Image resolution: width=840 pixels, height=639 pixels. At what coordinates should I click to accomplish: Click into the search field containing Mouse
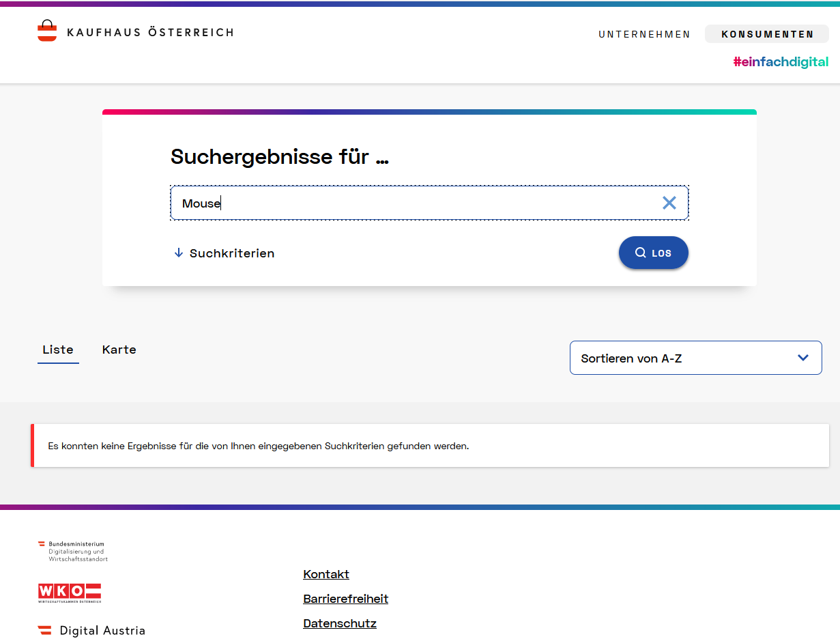point(409,203)
